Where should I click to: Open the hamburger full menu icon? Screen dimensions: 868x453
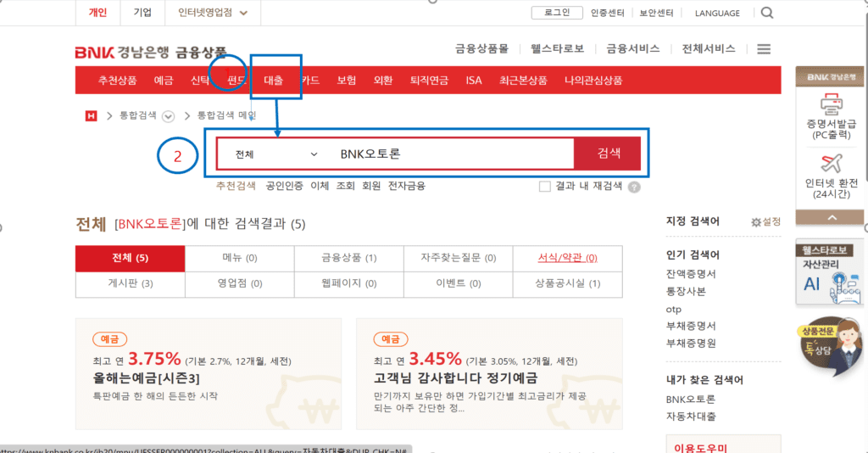click(x=764, y=49)
